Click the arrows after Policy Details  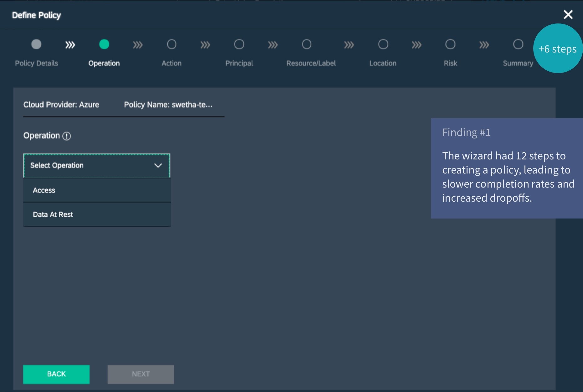70,45
